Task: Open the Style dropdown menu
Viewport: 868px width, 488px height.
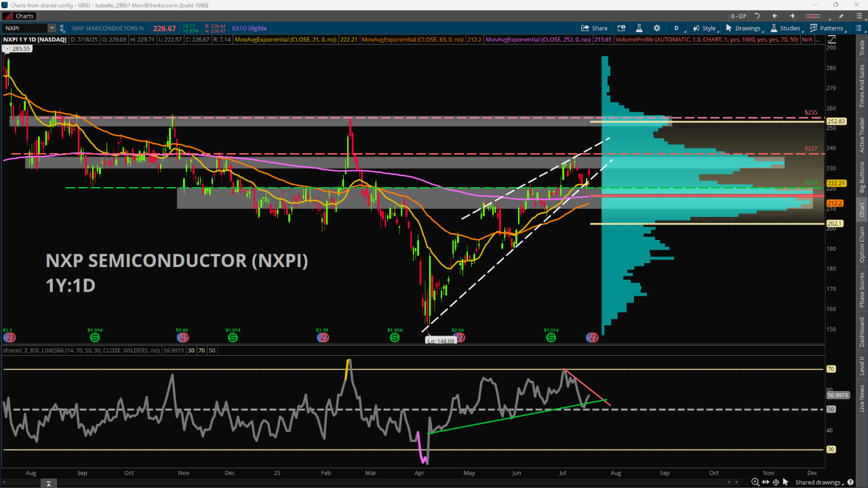Action: click(x=705, y=28)
